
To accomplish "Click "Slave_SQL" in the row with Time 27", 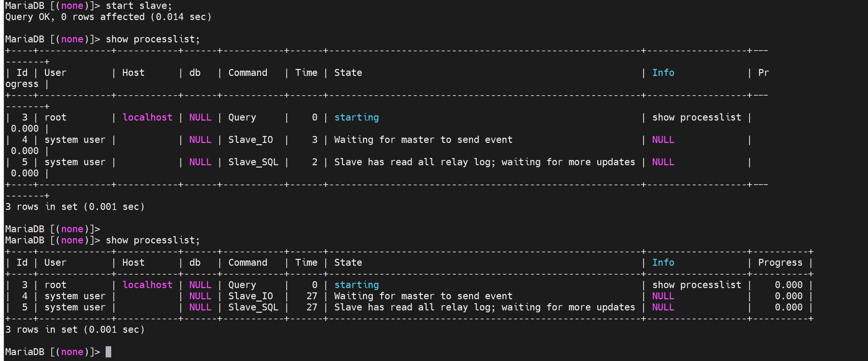I will (x=253, y=307).
